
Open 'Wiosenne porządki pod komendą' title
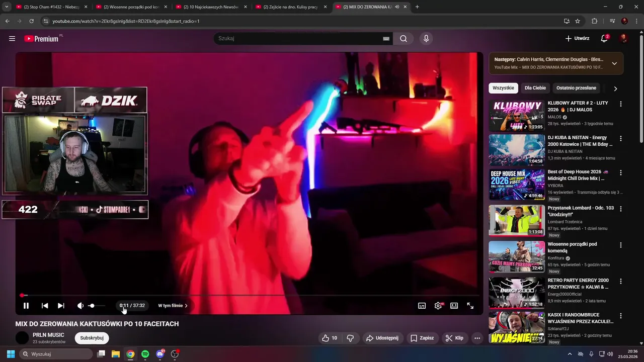pos(572,247)
